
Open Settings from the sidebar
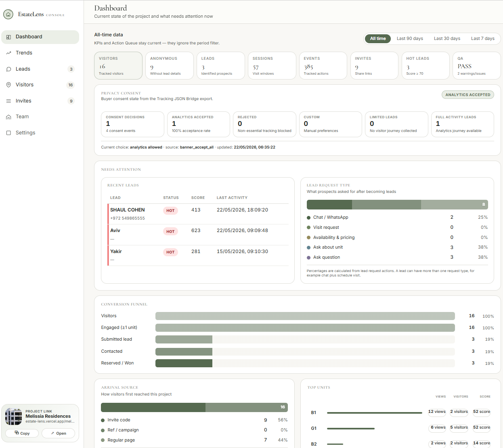click(40, 133)
